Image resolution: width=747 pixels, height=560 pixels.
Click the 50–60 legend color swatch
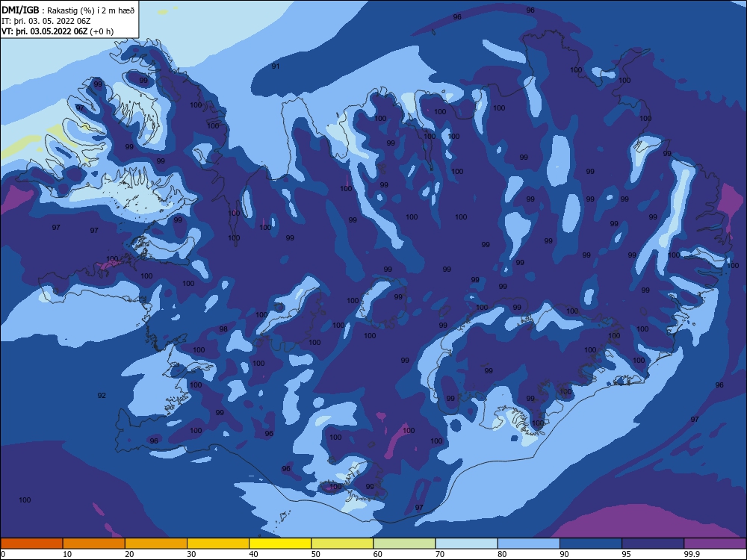click(x=343, y=544)
